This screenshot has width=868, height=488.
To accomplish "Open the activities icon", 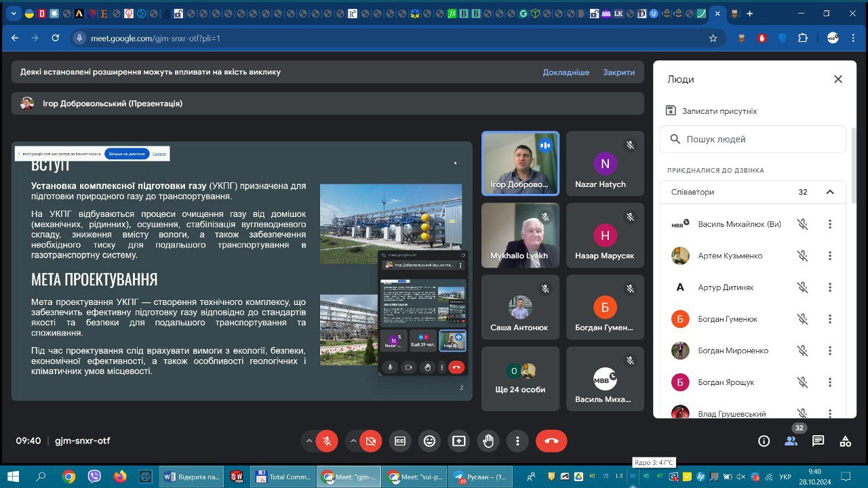I will tap(845, 441).
